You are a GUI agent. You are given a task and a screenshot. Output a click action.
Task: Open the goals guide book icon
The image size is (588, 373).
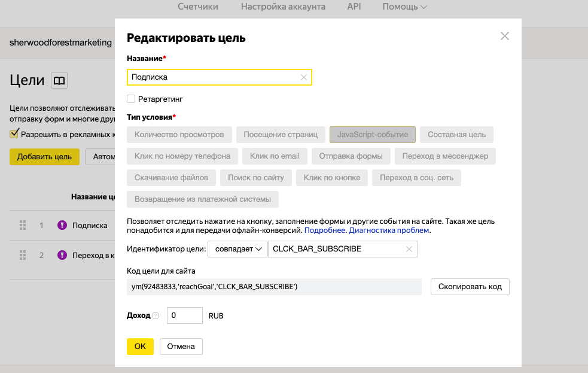point(59,80)
